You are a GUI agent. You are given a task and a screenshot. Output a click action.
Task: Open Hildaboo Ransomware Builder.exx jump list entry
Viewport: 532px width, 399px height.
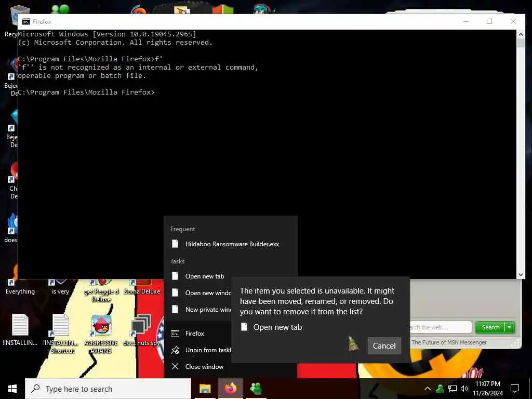point(231,244)
